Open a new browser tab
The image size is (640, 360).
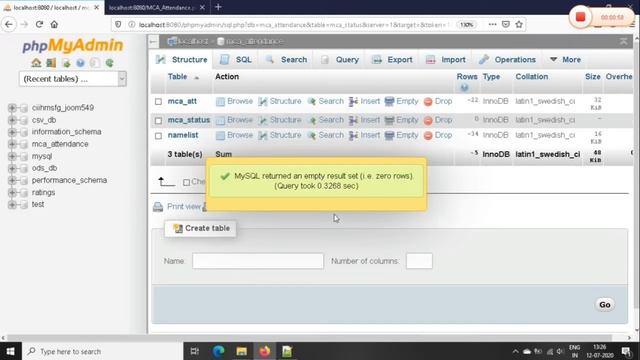click(x=218, y=7)
